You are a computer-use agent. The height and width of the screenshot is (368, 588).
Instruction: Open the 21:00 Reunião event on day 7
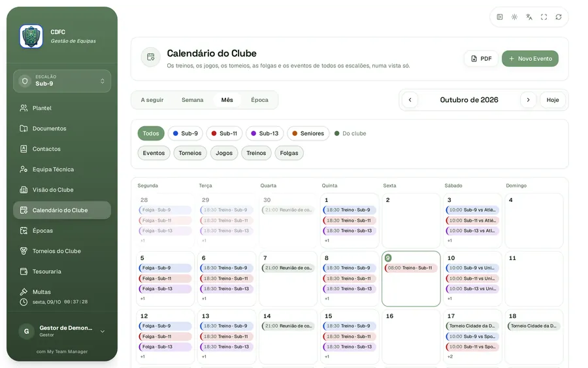point(288,268)
